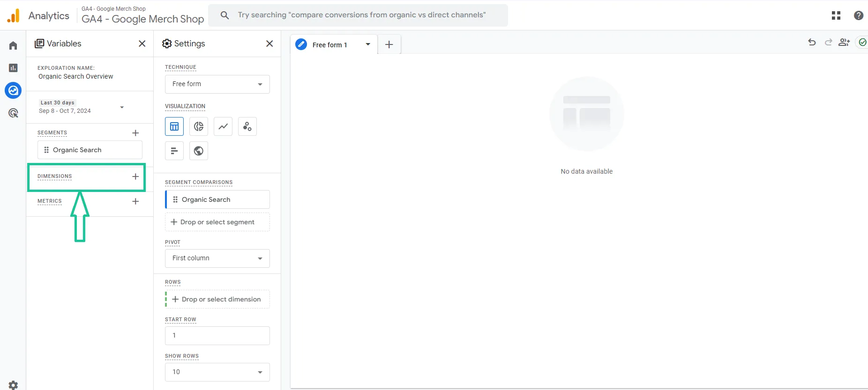Edit exploration name Organic Search Overview
The height and width of the screenshot is (390, 868).
(x=75, y=76)
